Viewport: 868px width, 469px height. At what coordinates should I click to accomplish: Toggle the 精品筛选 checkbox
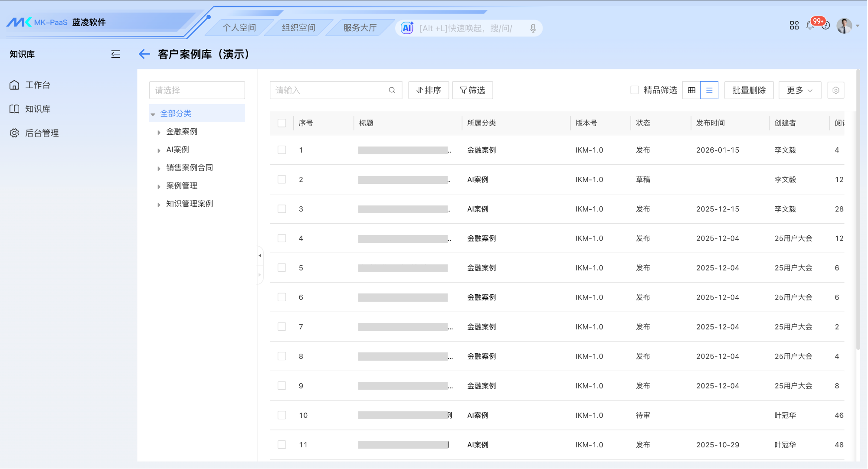coord(635,90)
